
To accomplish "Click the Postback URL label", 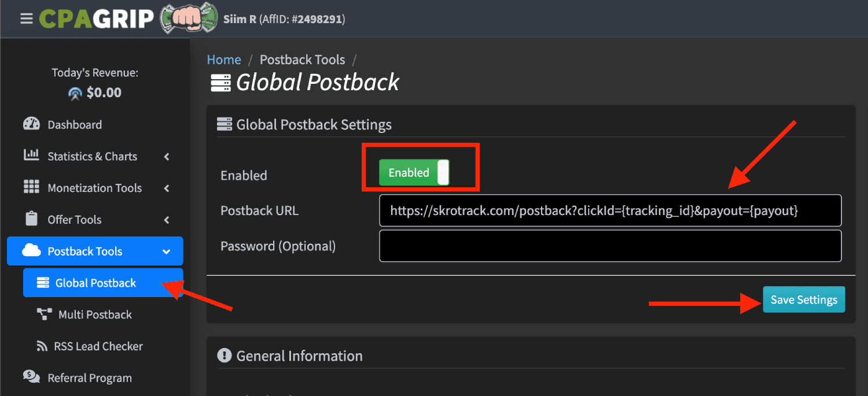I will coord(259,210).
